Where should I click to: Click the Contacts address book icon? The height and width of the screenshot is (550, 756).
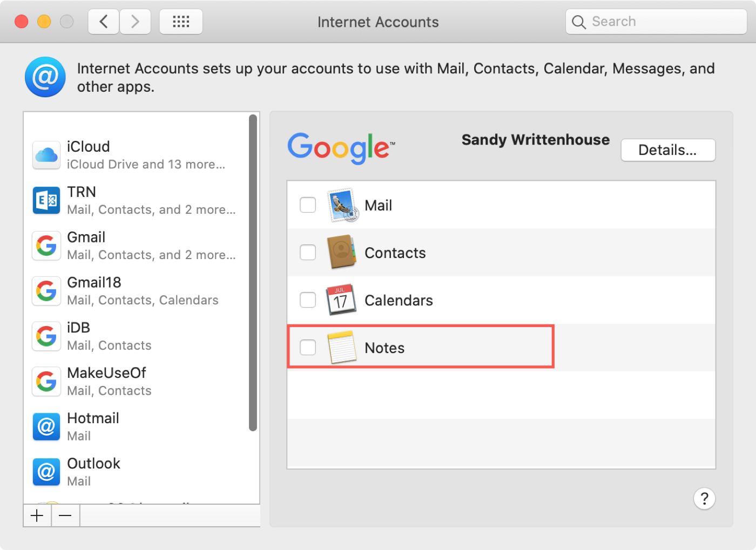point(342,252)
